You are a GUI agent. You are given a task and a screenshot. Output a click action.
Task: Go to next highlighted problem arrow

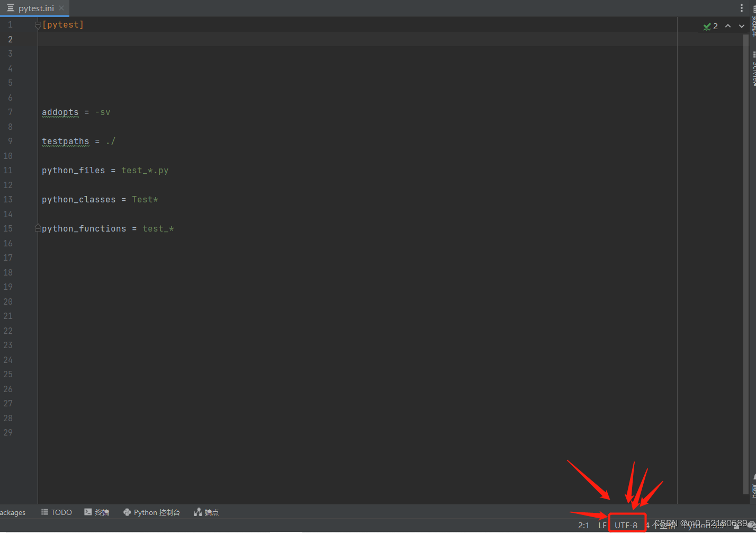tap(742, 26)
